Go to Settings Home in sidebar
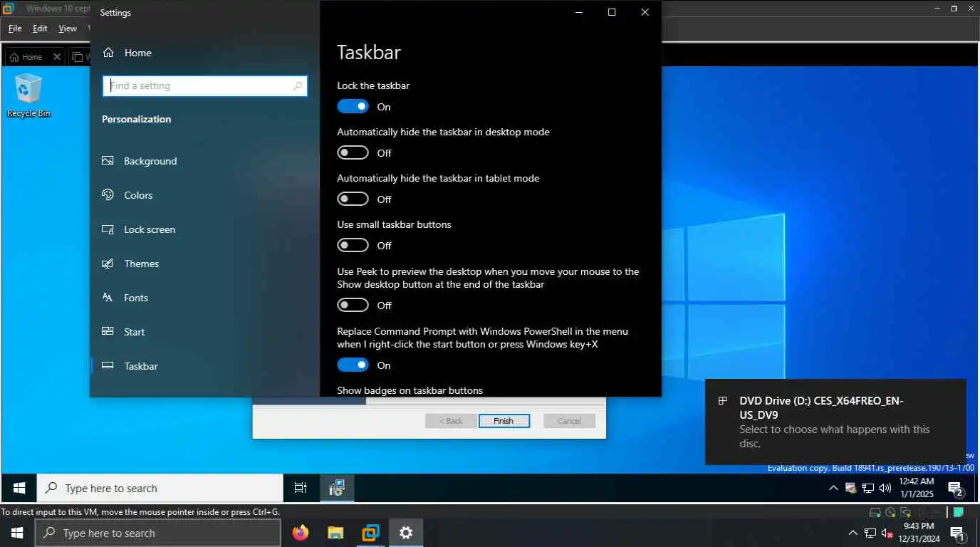Viewport: 980px width, 547px height. [127, 53]
